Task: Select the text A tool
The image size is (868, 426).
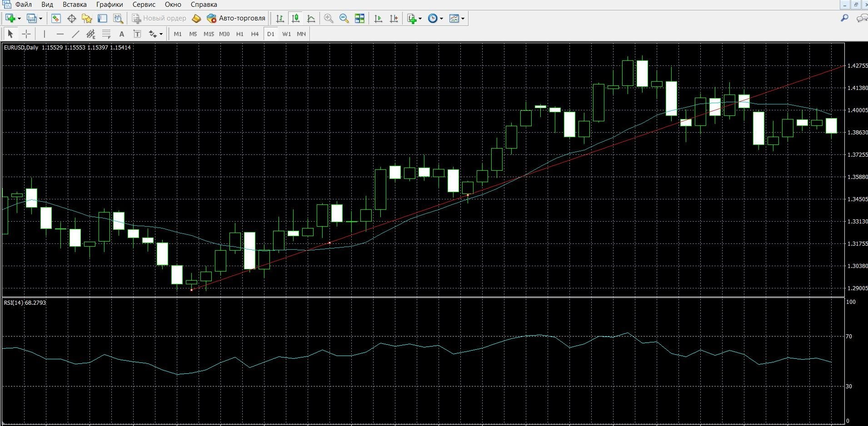Action: [x=121, y=34]
